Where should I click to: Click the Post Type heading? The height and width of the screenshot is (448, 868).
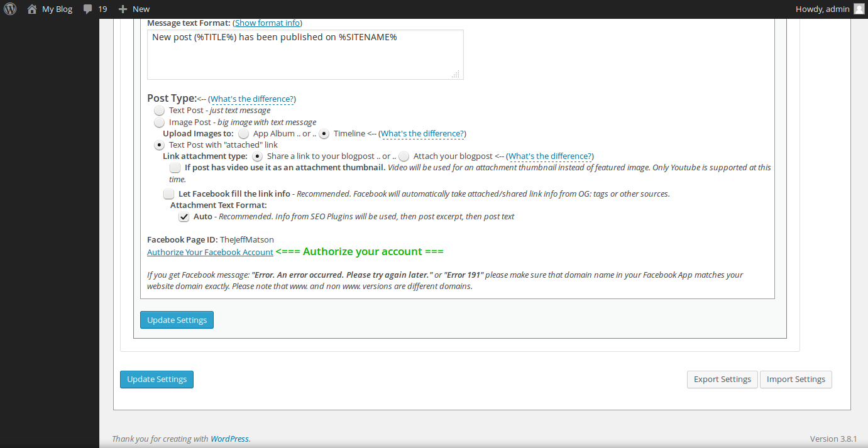[x=172, y=98]
